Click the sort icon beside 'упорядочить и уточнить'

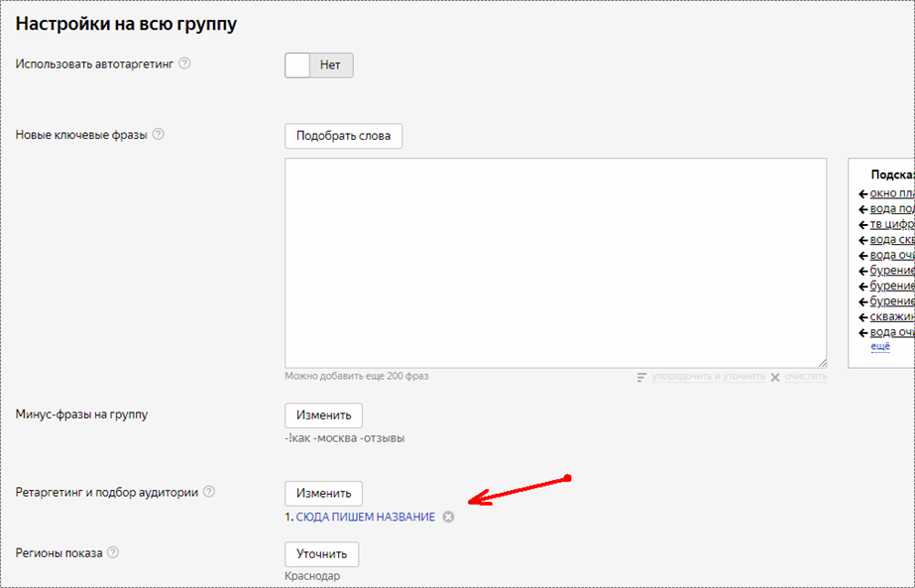tap(642, 377)
